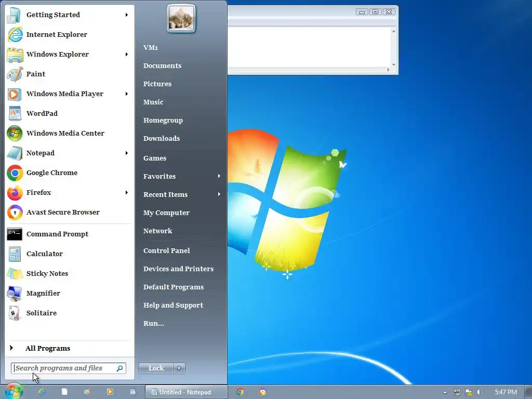Launch Solitaire card icon
The width and height of the screenshot is (532, 399).
point(15,313)
